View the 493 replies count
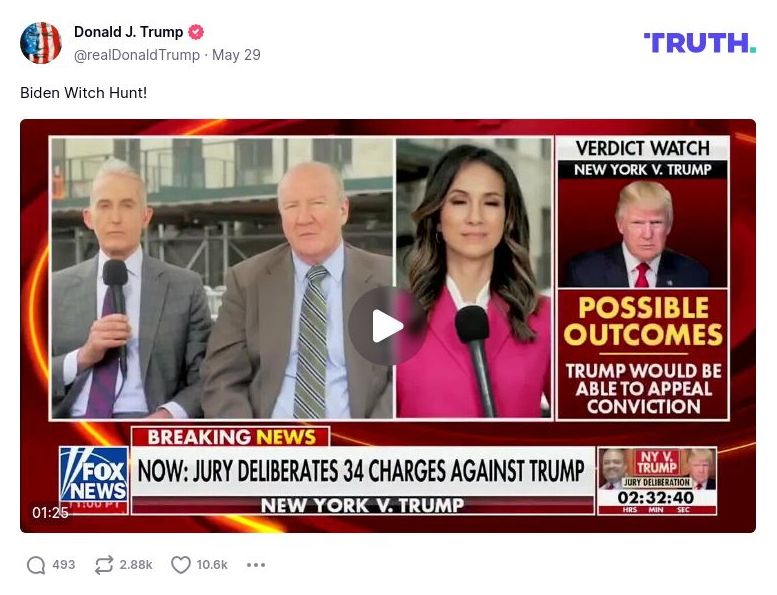The image size is (777, 595). point(64,565)
